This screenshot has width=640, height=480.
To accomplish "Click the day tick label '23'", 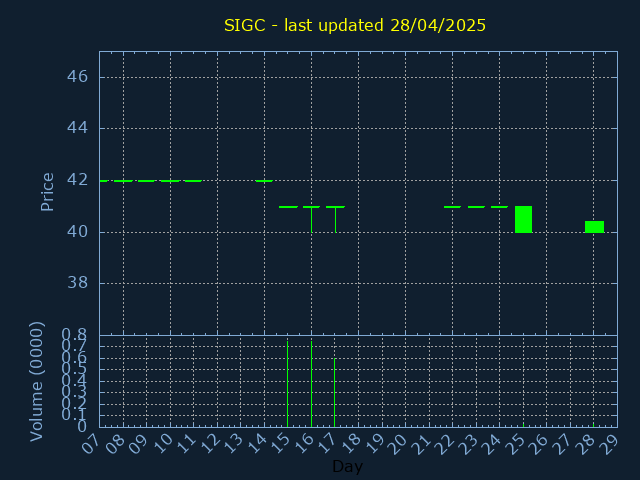I will point(468,444).
